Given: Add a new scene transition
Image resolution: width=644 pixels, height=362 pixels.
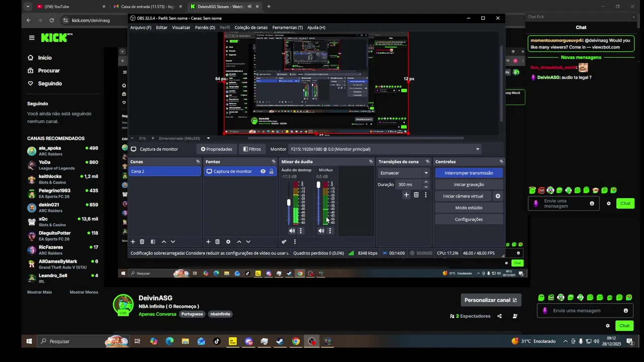Looking at the screenshot, I should pos(407,195).
